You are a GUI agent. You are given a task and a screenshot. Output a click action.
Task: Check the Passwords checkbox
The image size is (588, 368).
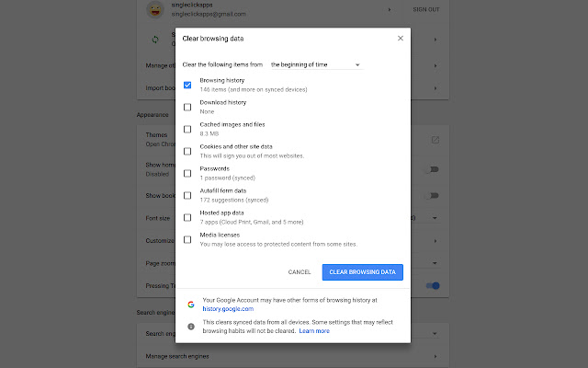click(x=187, y=174)
